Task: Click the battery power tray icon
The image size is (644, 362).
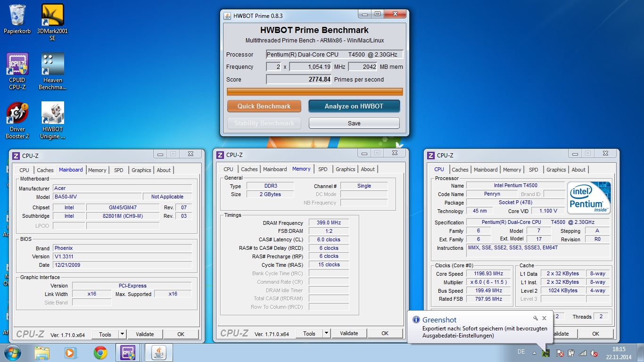Action: 571,353
